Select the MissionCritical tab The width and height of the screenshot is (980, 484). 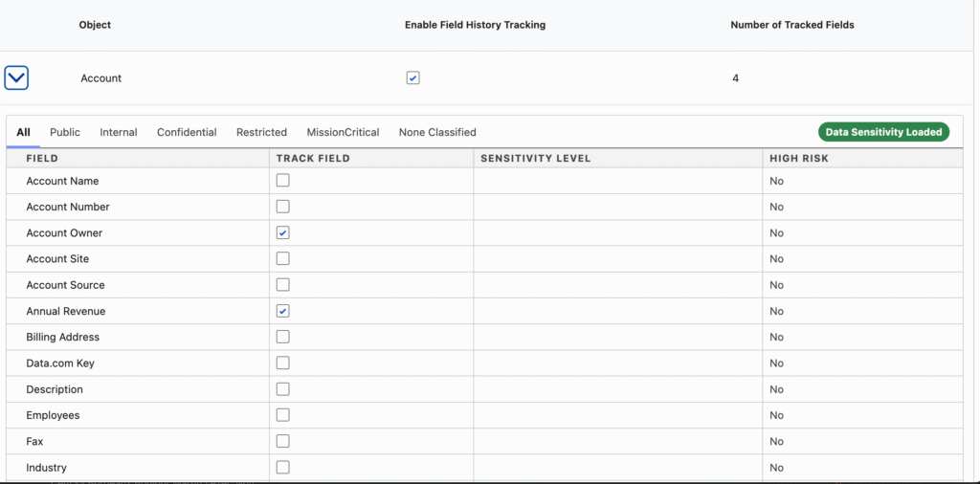(343, 132)
